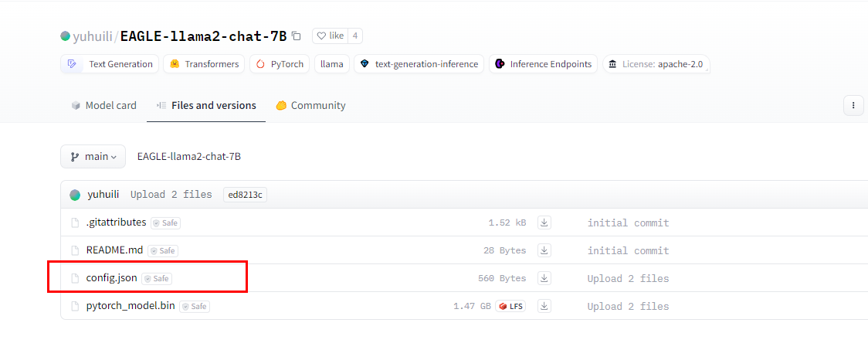Click Safe badge next to README.md
Viewport: 868px width, 350px height.
pos(162,251)
